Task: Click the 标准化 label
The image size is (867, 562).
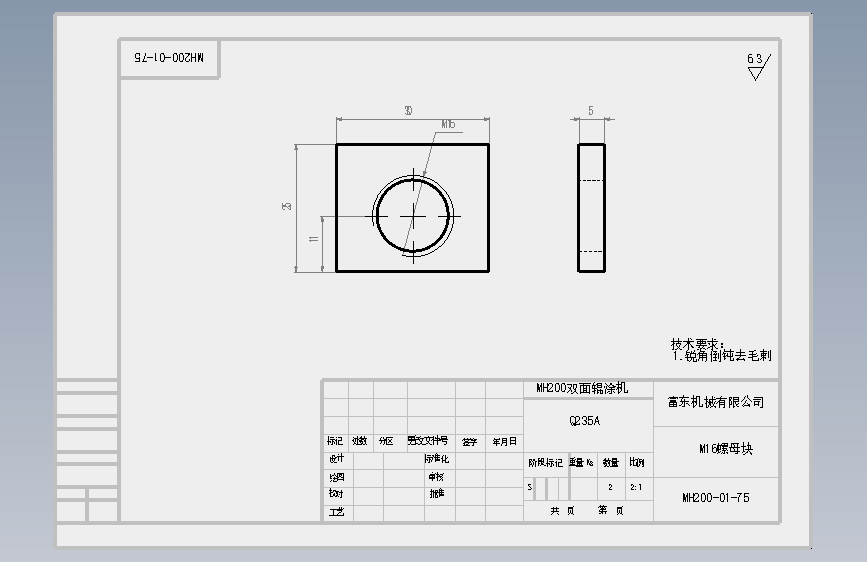Action: (436, 459)
